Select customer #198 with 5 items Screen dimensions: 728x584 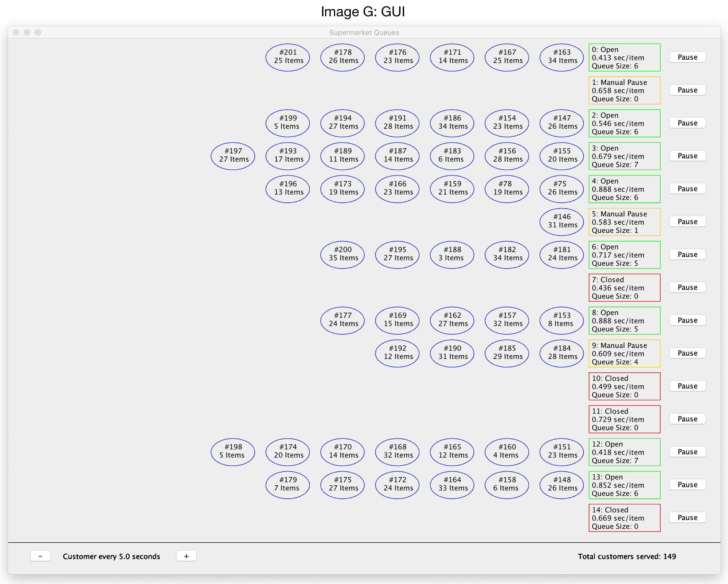(x=233, y=452)
